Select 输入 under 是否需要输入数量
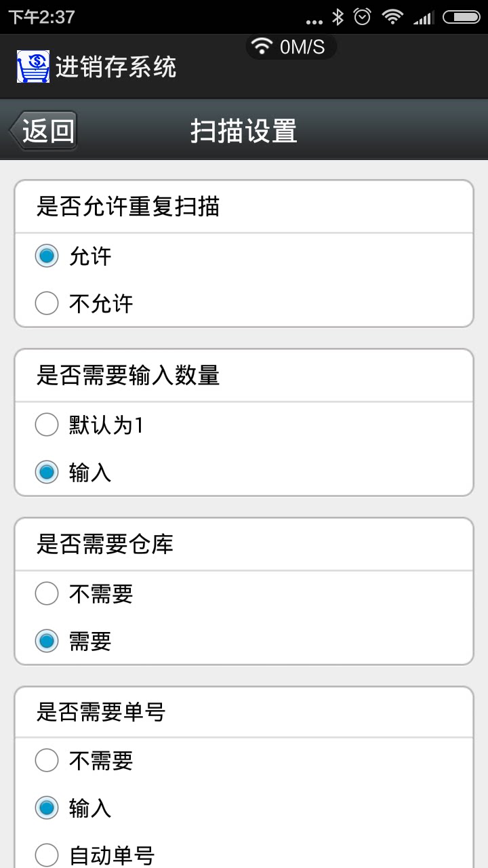 coord(47,472)
